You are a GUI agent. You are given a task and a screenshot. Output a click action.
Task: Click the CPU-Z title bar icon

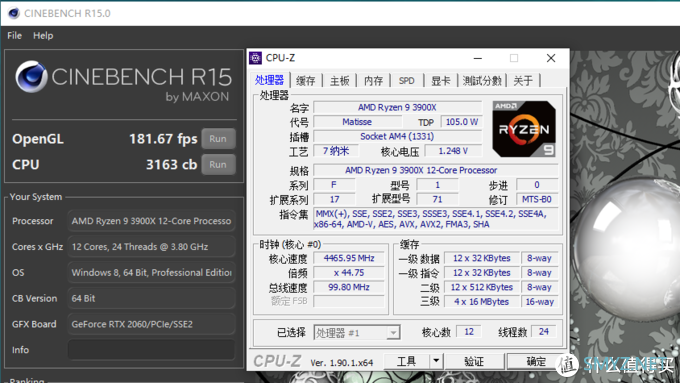pyautogui.click(x=255, y=58)
